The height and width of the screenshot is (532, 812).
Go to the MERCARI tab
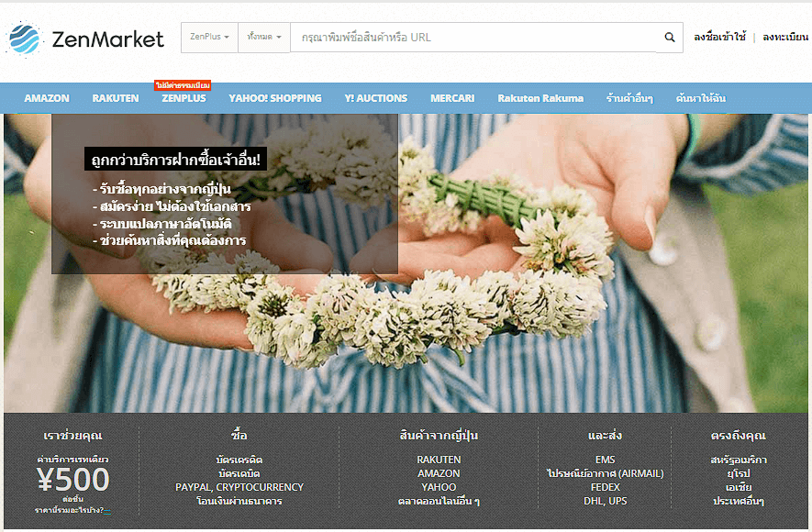(x=452, y=98)
